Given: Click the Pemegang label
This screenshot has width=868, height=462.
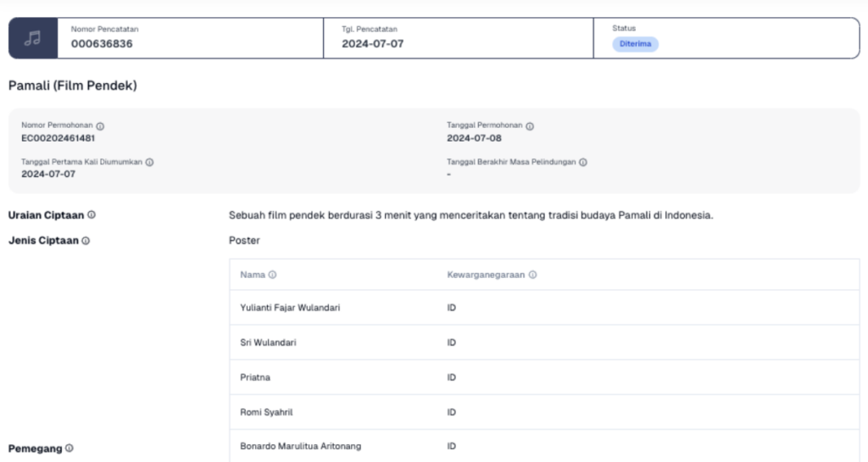Looking at the screenshot, I should coord(35,448).
